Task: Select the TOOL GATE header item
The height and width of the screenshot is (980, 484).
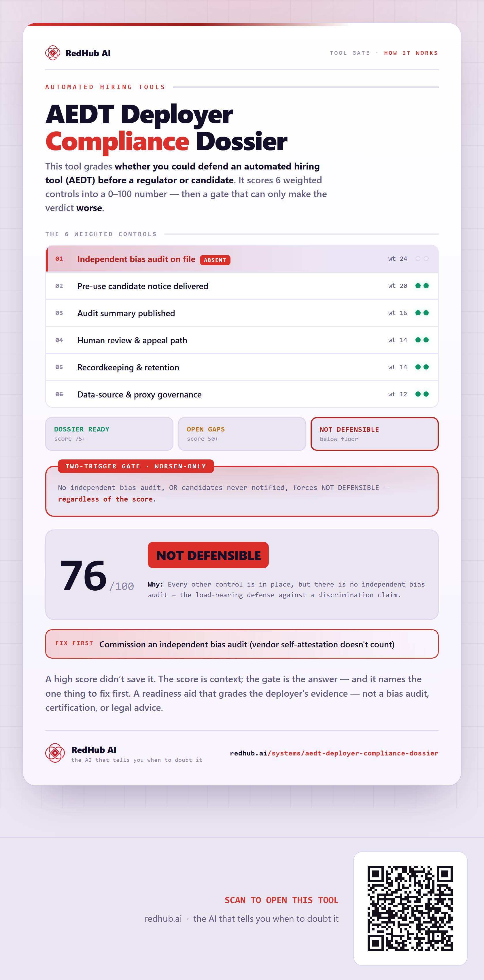Action: point(350,53)
